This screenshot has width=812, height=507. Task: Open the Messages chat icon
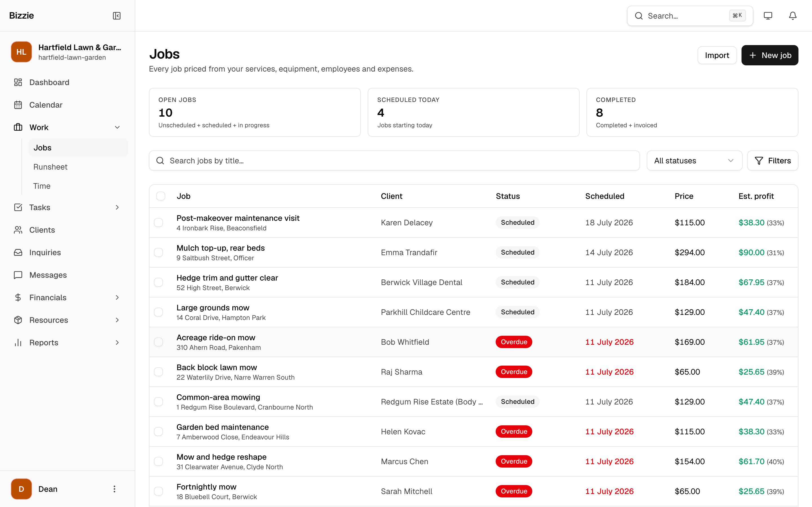pyautogui.click(x=18, y=275)
